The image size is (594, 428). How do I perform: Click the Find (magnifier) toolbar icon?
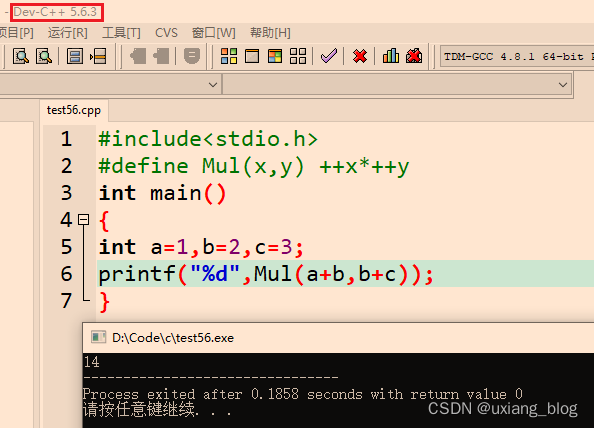(21, 56)
